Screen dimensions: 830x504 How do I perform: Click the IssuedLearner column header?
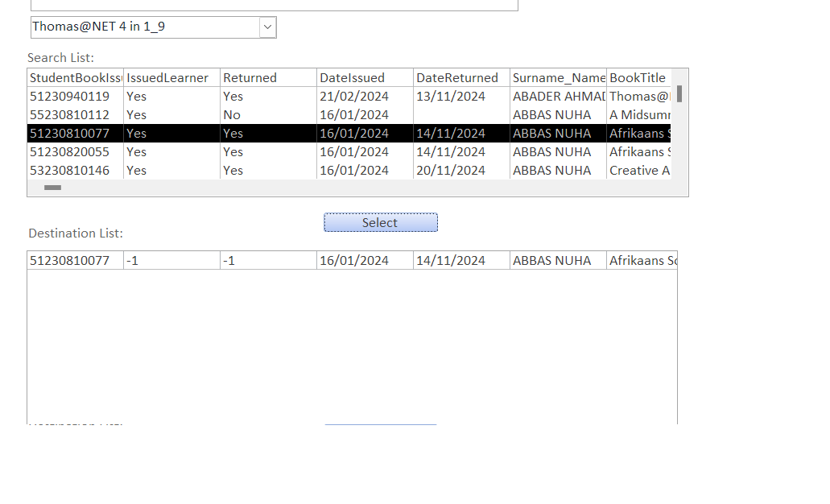pos(172,78)
